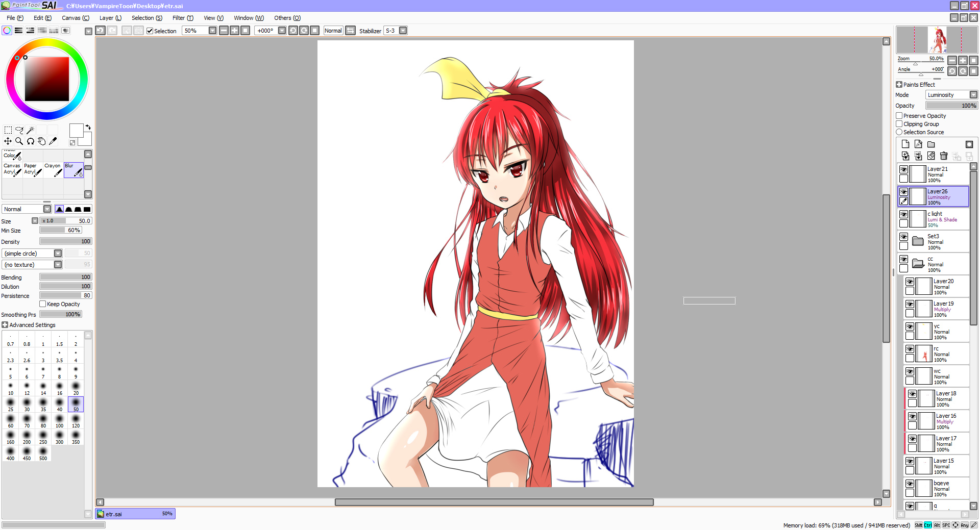Expand Paints Effect section

[899, 85]
